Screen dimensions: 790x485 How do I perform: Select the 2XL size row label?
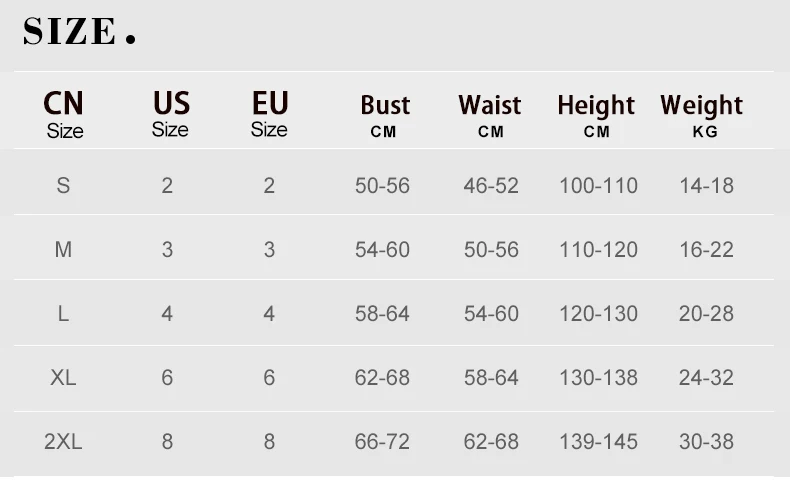pos(63,441)
